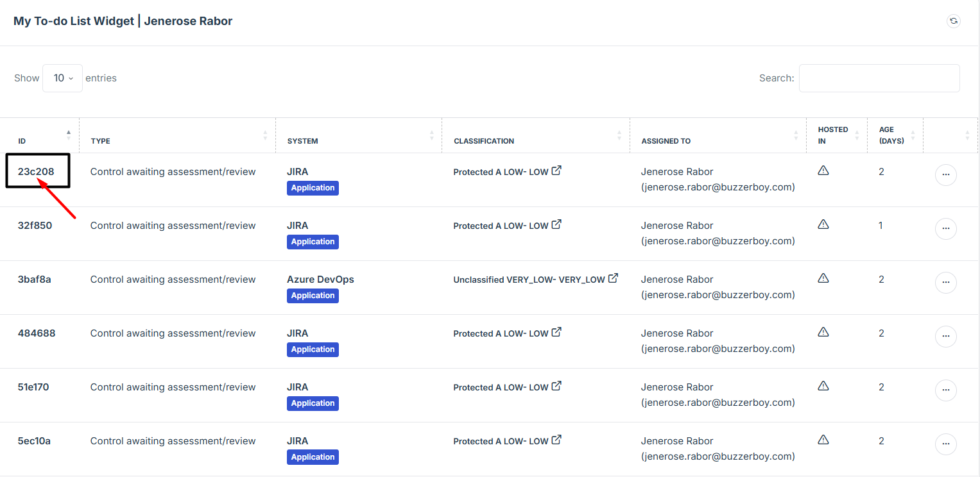Open to-do item ID 23c208
This screenshot has height=477, width=980.
[x=36, y=172]
